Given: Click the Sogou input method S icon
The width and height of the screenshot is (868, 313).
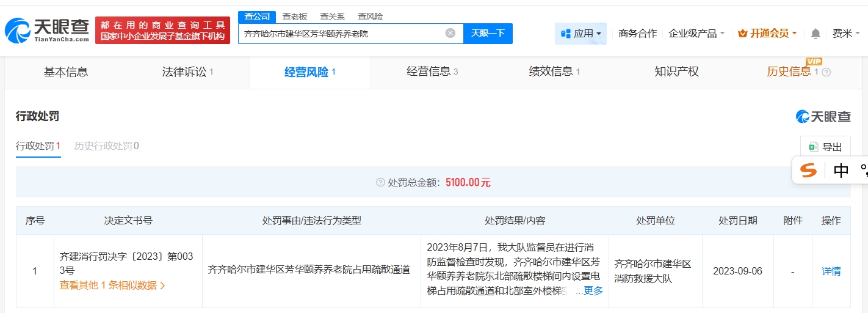Looking at the screenshot, I should [x=809, y=171].
